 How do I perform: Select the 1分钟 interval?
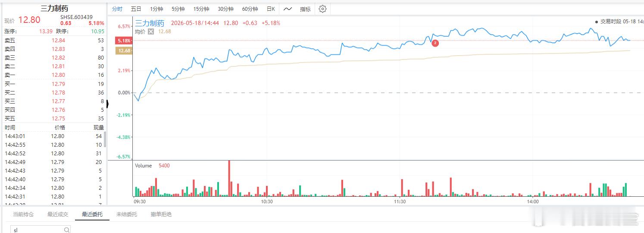(156, 9)
